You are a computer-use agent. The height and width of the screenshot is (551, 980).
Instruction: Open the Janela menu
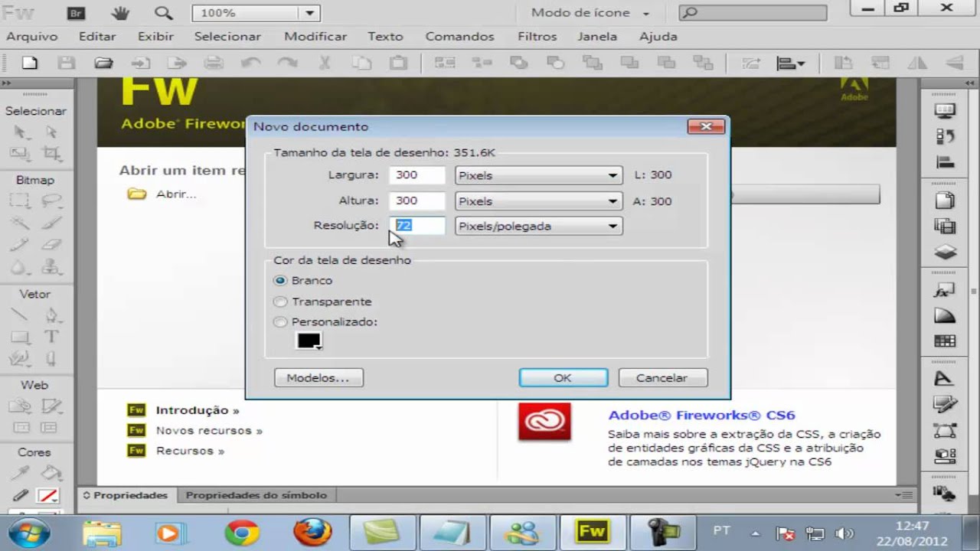[x=596, y=37]
